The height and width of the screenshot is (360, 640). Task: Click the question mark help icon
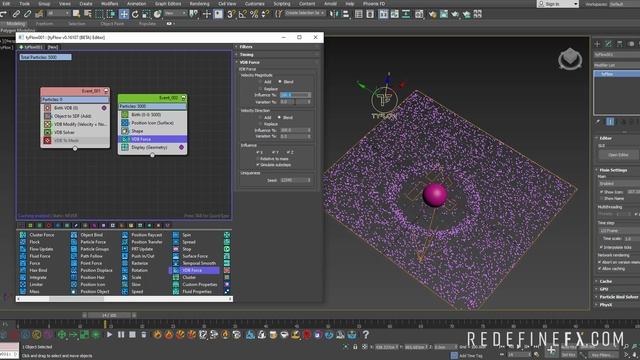(x=366, y=335)
